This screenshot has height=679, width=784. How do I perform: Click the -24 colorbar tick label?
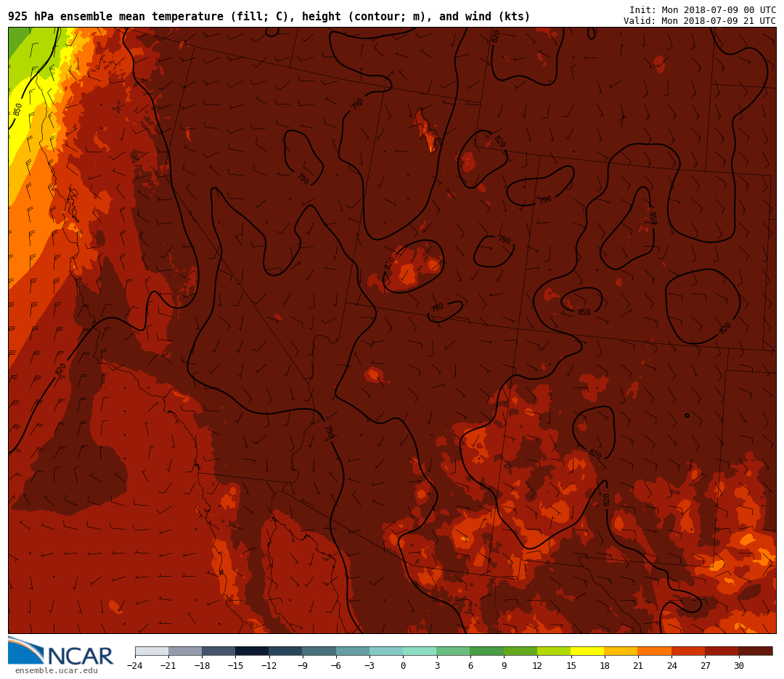tap(135, 665)
